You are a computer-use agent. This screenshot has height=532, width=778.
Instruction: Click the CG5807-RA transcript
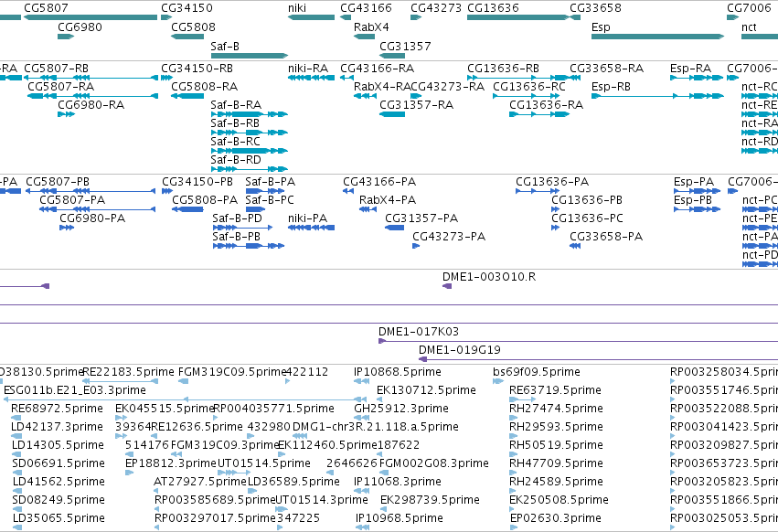(92, 96)
